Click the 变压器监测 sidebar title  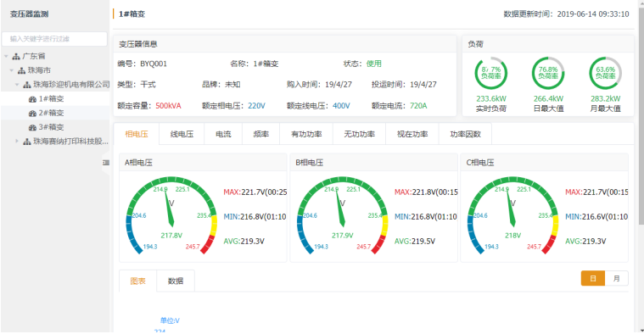click(29, 14)
